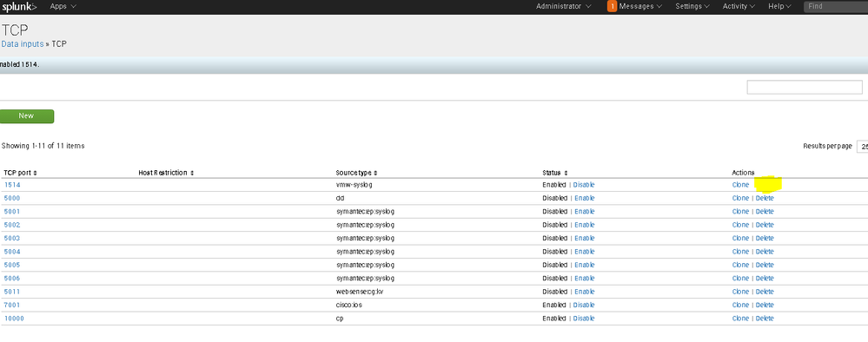Open TCP port 5006 input
The width and height of the screenshot is (868, 342).
[12, 278]
